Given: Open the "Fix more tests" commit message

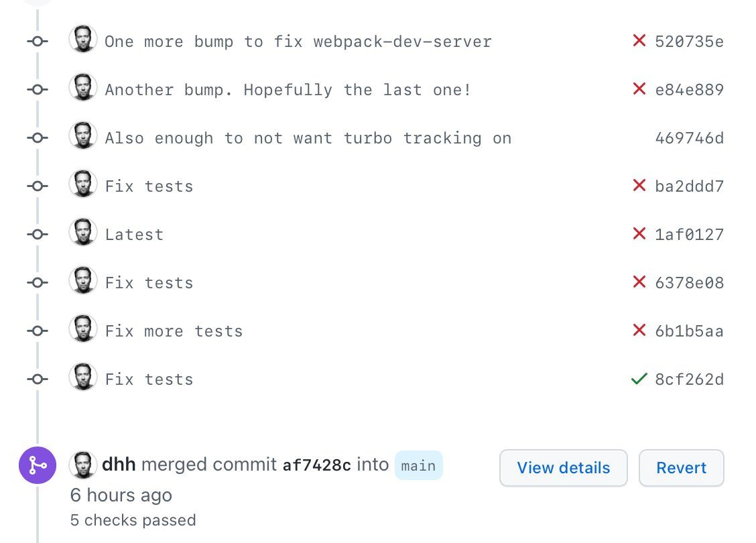Looking at the screenshot, I should point(174,331).
